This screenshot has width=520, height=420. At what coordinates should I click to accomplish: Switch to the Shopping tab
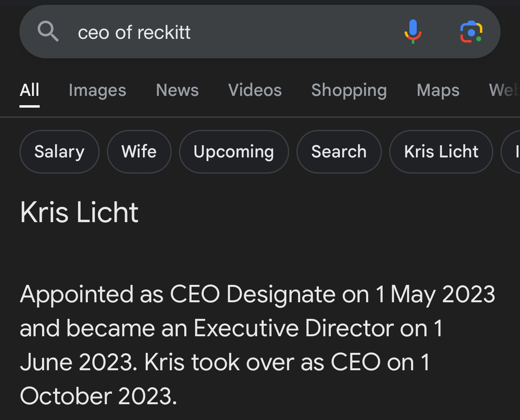click(x=349, y=90)
